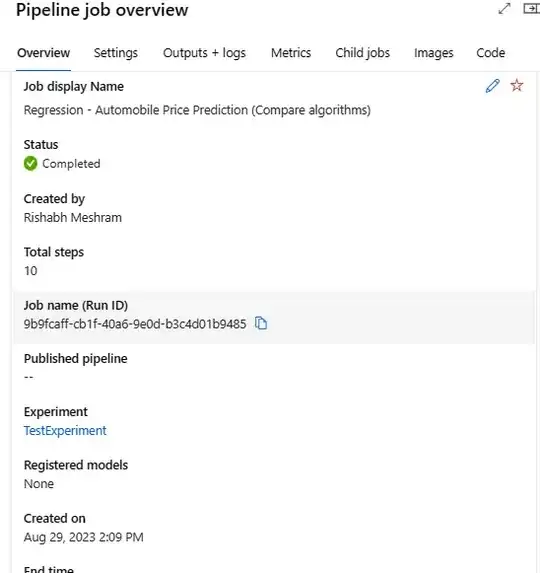Show the Code tab
540x573 pixels.
pos(491,53)
